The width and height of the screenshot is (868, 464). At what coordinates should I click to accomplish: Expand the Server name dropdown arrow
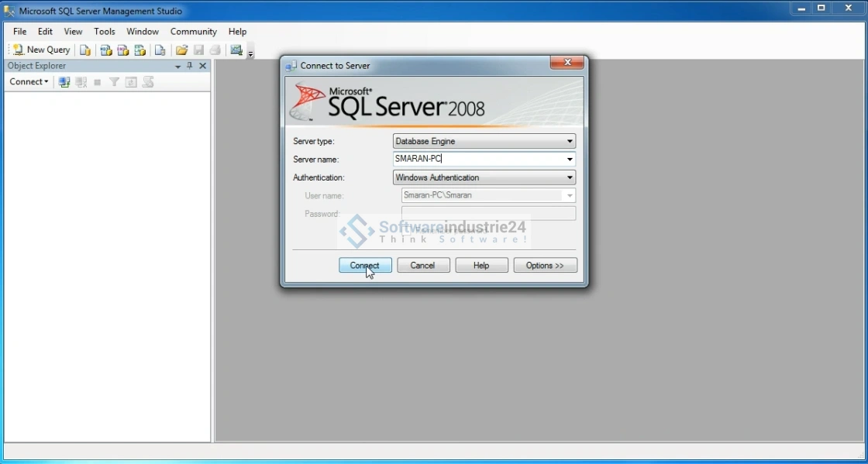(x=570, y=160)
